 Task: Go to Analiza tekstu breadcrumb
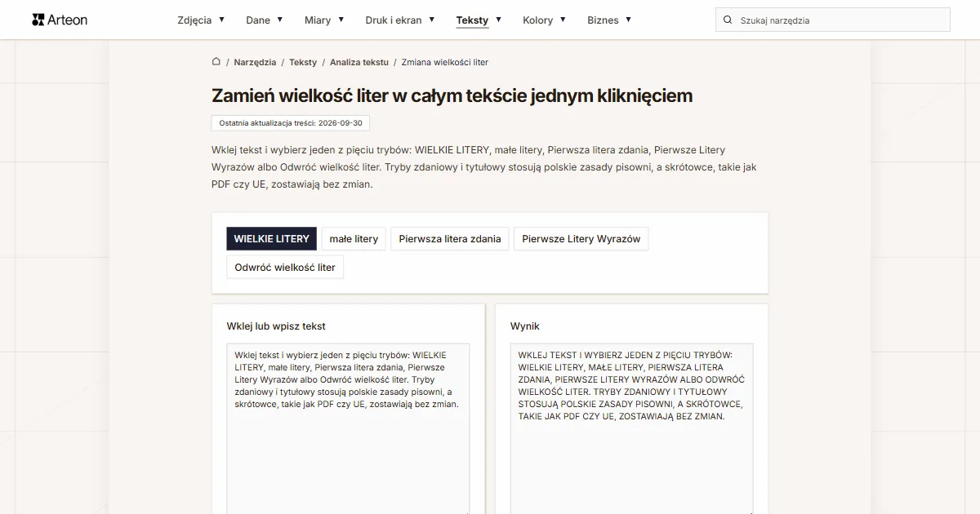tap(359, 62)
